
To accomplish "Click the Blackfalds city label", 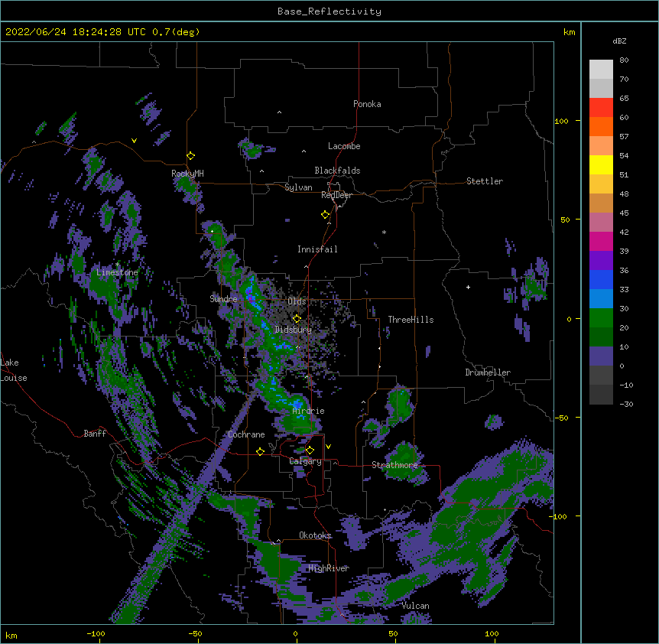I will 337,171.
